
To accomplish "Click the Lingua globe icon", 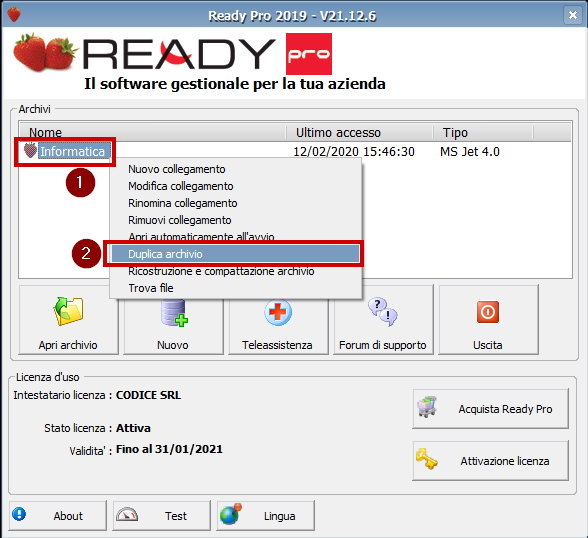I will (x=231, y=514).
